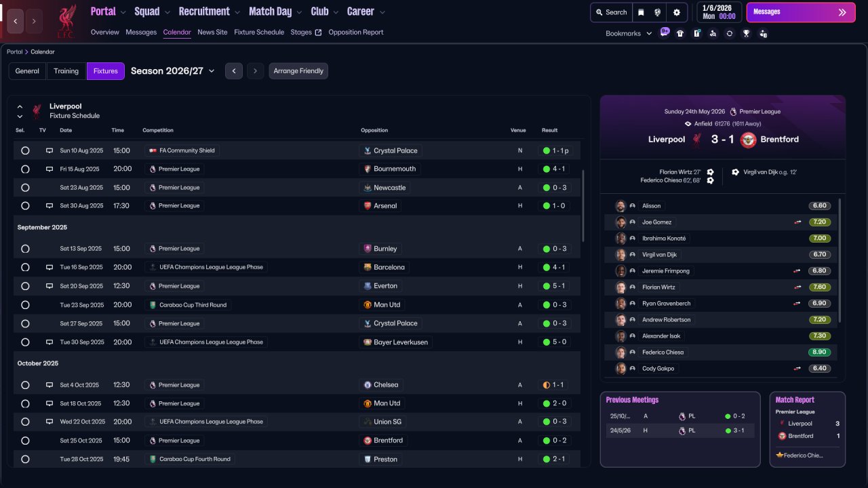868x488 pixels.
Task: Open the Match Report panel
Action: pos(808,430)
